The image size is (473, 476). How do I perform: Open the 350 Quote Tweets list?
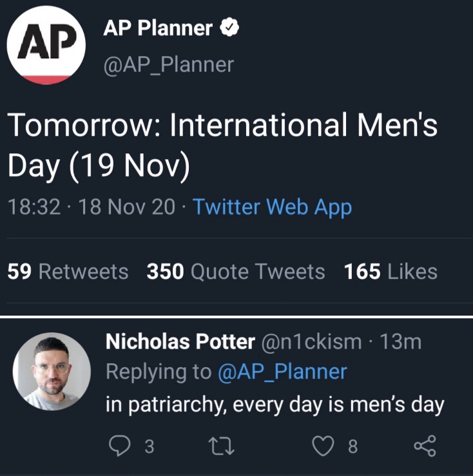pos(236,271)
